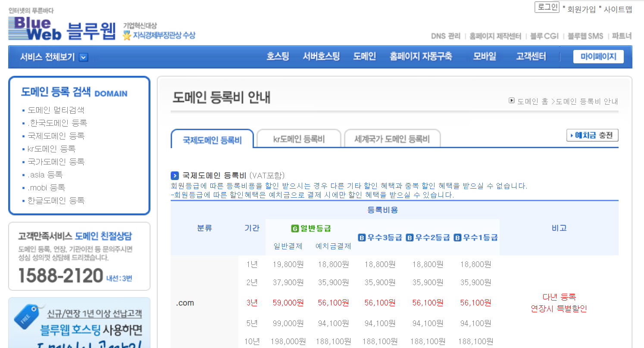The width and height of the screenshot is (644, 348).
Task: Click blue arrow icon before 국제도메인 등록비 heading
Action: pyautogui.click(x=175, y=175)
